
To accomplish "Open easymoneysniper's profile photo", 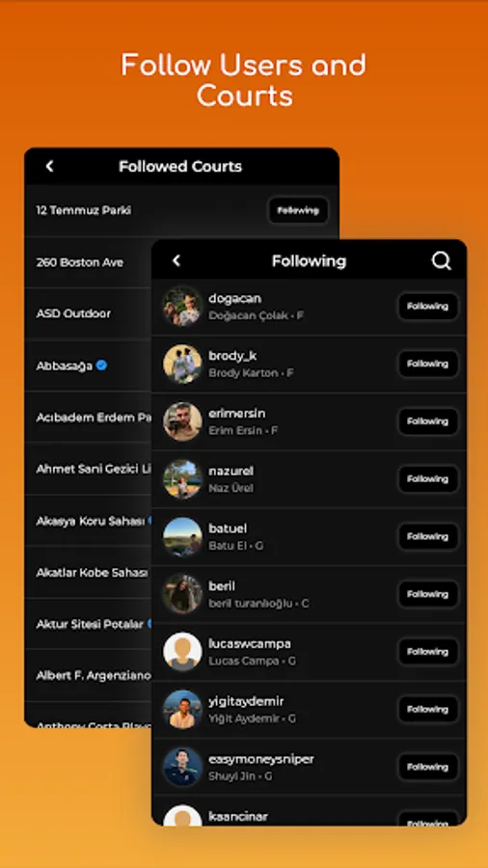I will (182, 767).
